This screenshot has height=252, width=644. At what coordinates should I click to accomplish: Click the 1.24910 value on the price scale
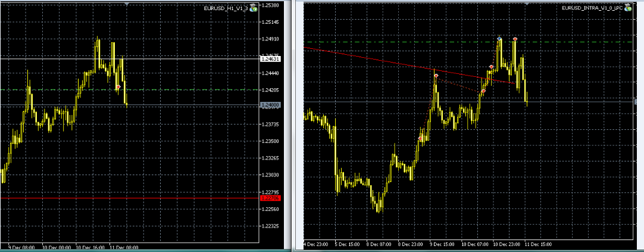[x=271, y=39]
